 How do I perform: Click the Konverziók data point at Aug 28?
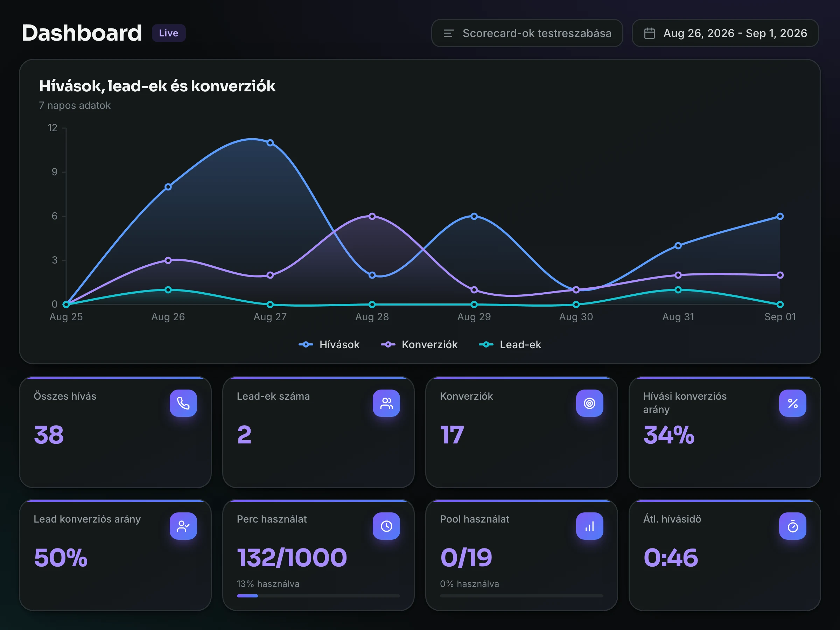[x=372, y=216]
